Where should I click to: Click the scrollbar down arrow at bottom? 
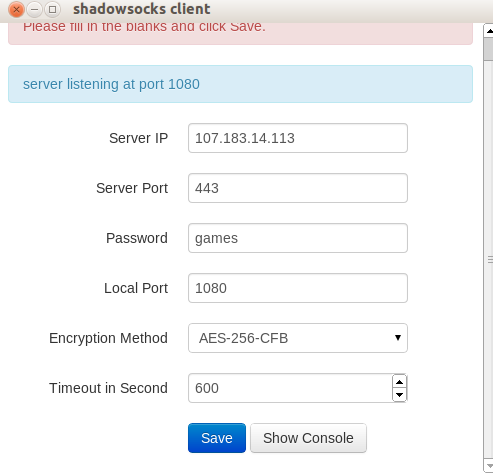click(x=489, y=466)
